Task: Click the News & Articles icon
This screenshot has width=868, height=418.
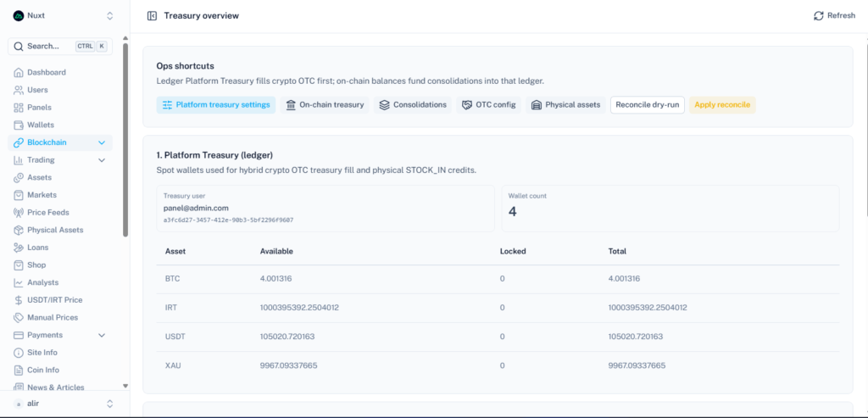Action: 19,387
